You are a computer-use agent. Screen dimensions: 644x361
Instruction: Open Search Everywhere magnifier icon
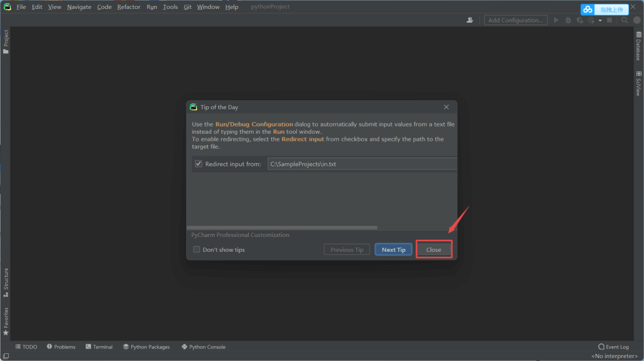pos(624,20)
